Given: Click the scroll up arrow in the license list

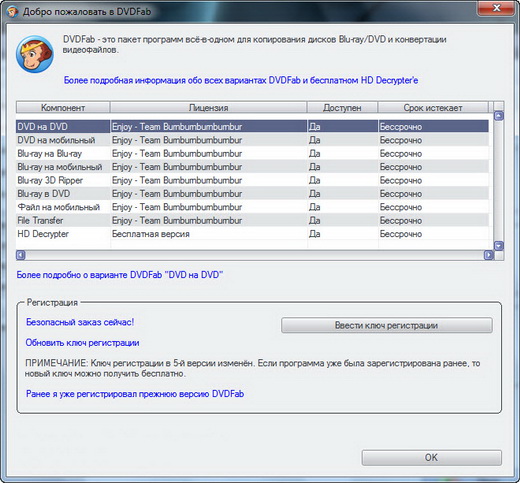Looking at the screenshot, I should 499,116.
